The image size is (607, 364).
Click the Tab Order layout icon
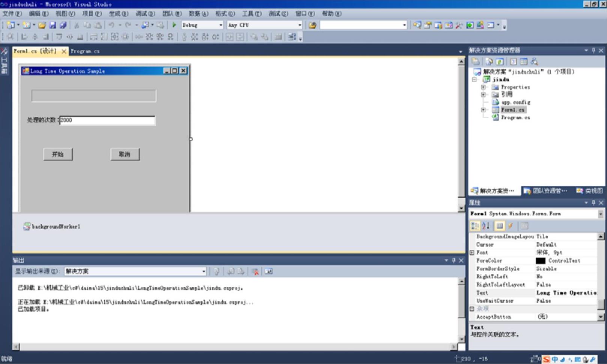tap(292, 37)
